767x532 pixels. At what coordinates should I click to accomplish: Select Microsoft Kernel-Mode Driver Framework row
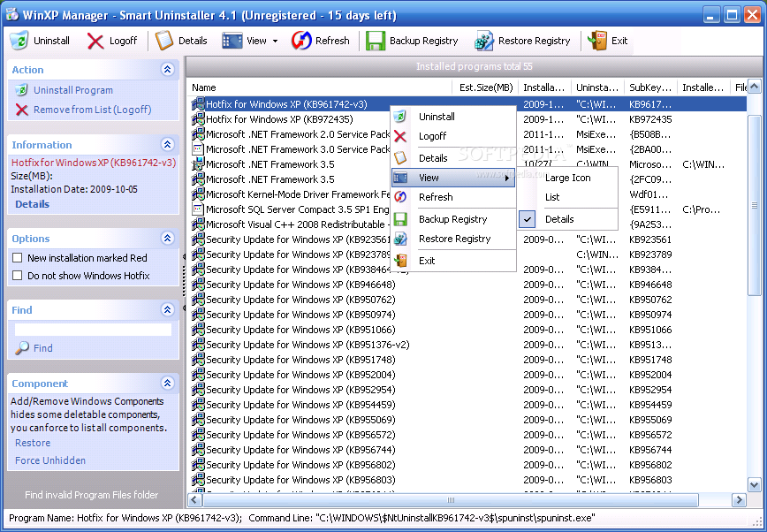tap(467, 194)
